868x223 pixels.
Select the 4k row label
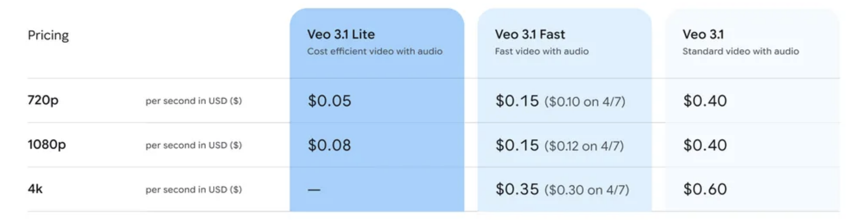click(x=35, y=189)
